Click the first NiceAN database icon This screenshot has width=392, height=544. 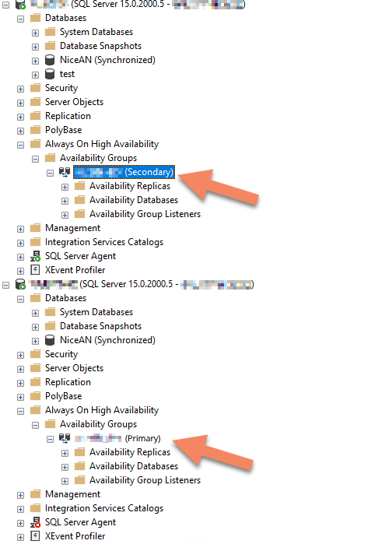click(50, 60)
